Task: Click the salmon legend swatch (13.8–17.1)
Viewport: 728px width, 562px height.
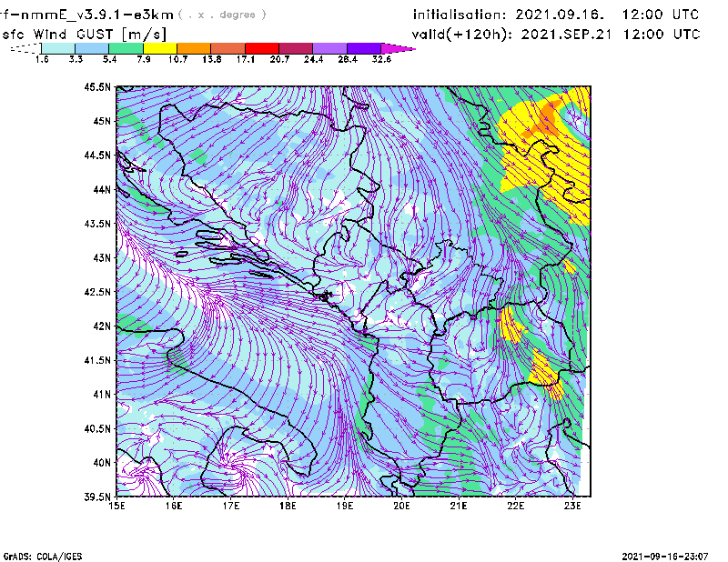Action: pyautogui.click(x=228, y=48)
